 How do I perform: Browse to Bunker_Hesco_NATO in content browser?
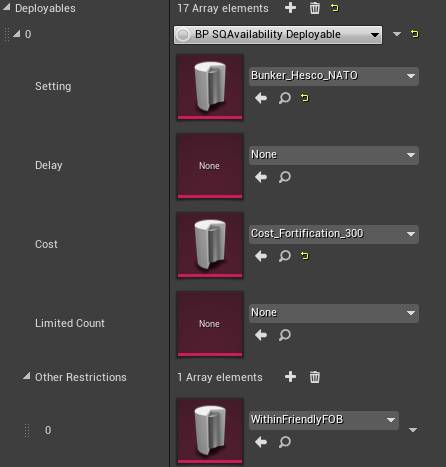point(285,98)
